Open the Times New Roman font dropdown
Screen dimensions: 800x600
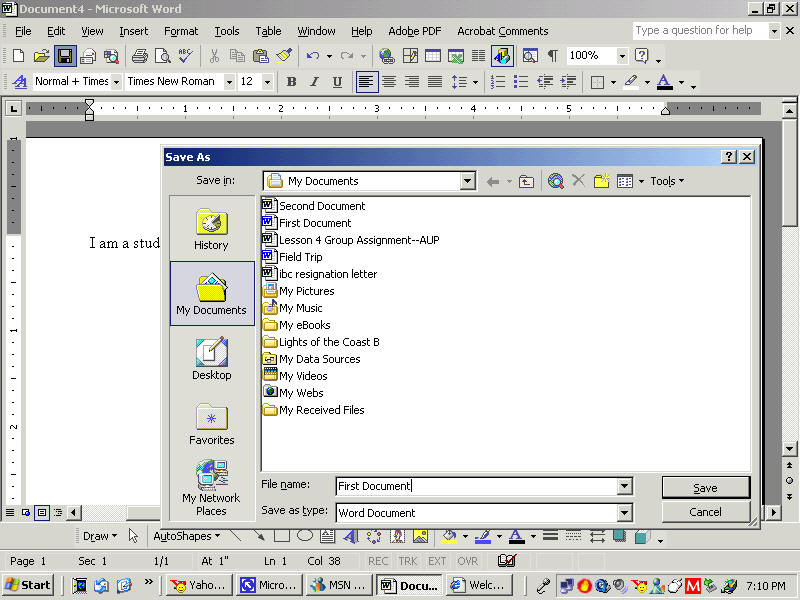pyautogui.click(x=229, y=82)
